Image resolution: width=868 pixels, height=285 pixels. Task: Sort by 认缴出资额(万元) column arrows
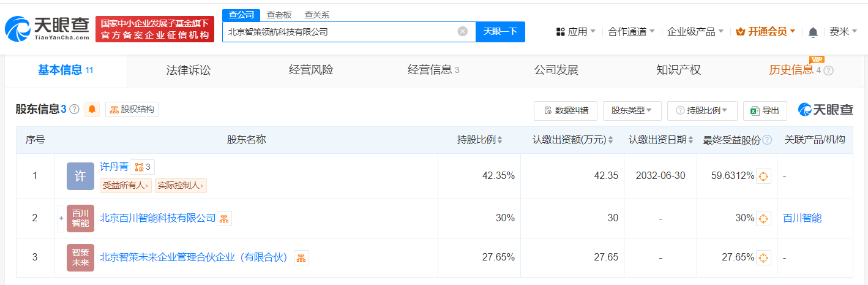point(610,140)
